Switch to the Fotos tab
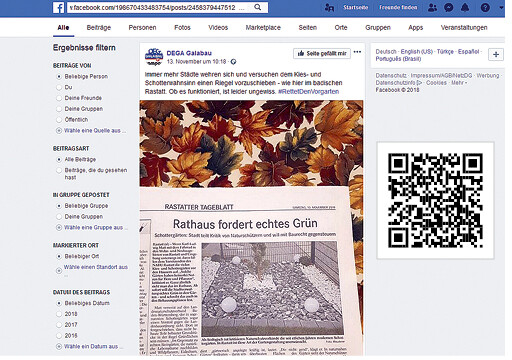This screenshot has height=360, width=512. click(x=182, y=28)
